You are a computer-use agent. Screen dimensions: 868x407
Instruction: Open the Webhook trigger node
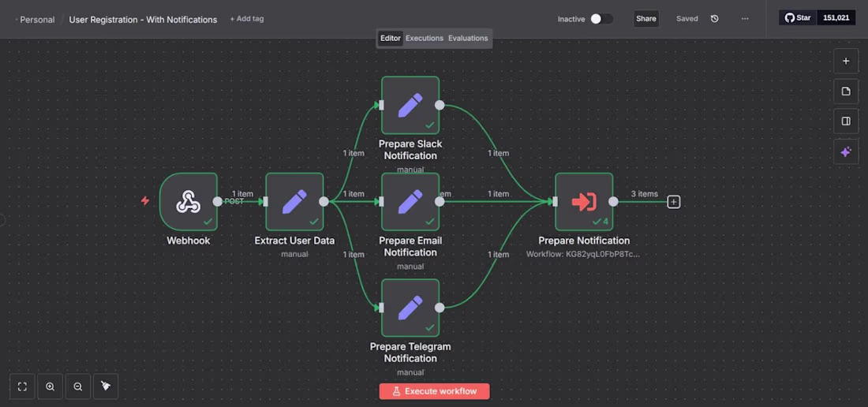click(x=189, y=201)
